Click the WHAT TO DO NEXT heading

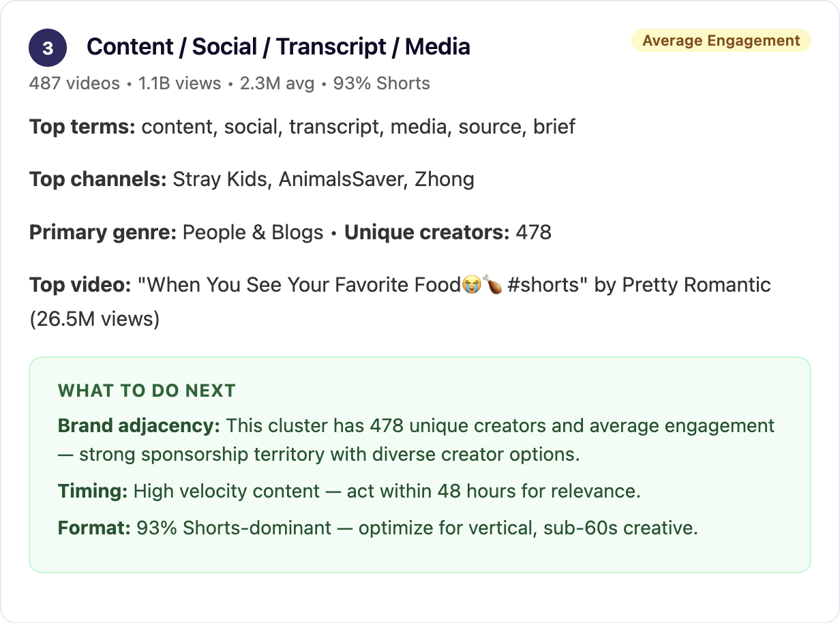point(147,391)
